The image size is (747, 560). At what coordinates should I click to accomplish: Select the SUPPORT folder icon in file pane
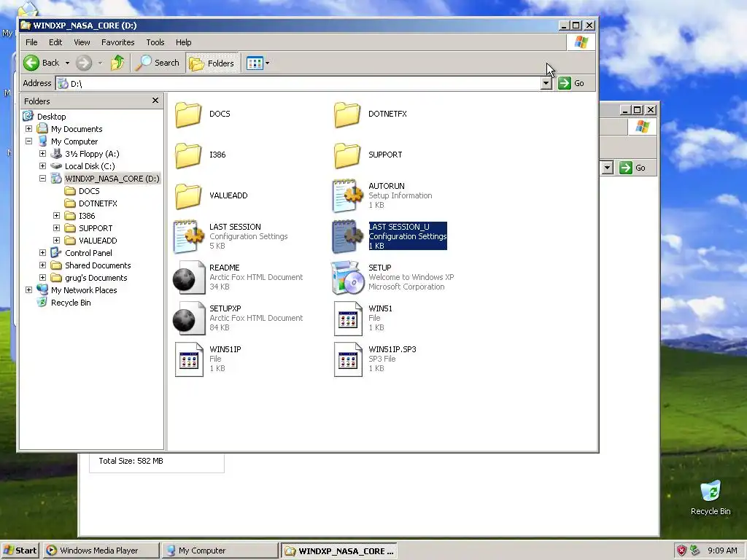[347, 155]
